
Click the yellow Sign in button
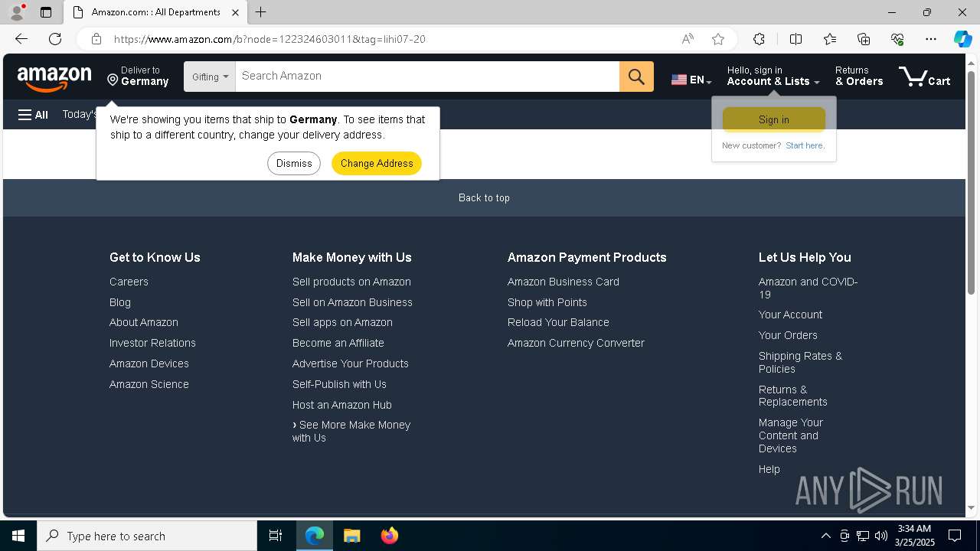774,119
